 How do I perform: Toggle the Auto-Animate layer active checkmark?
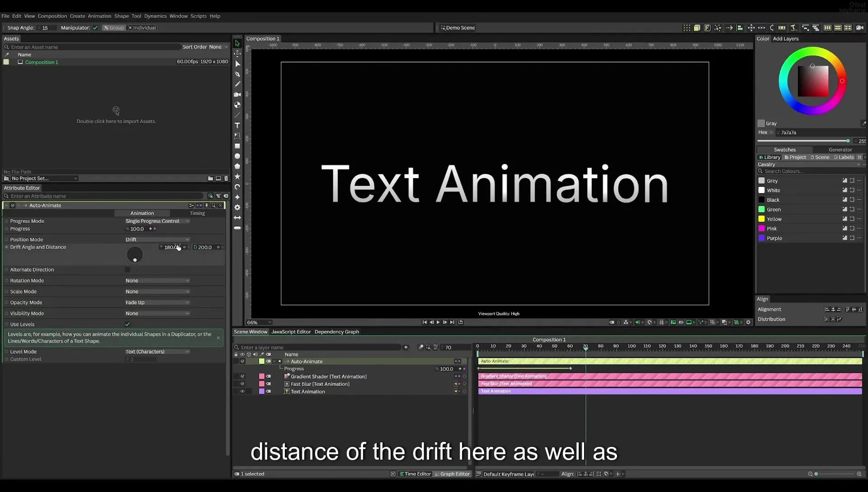pos(242,361)
